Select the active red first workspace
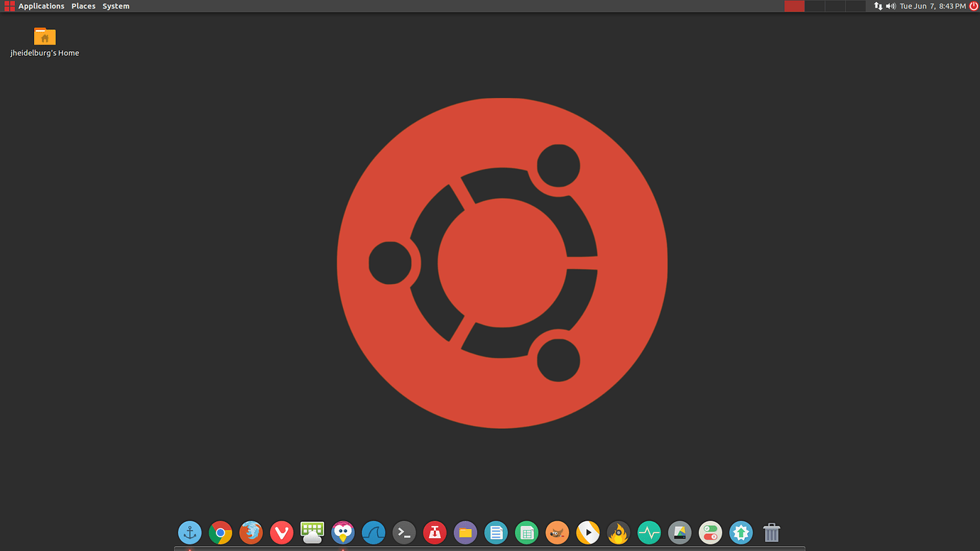 point(794,6)
